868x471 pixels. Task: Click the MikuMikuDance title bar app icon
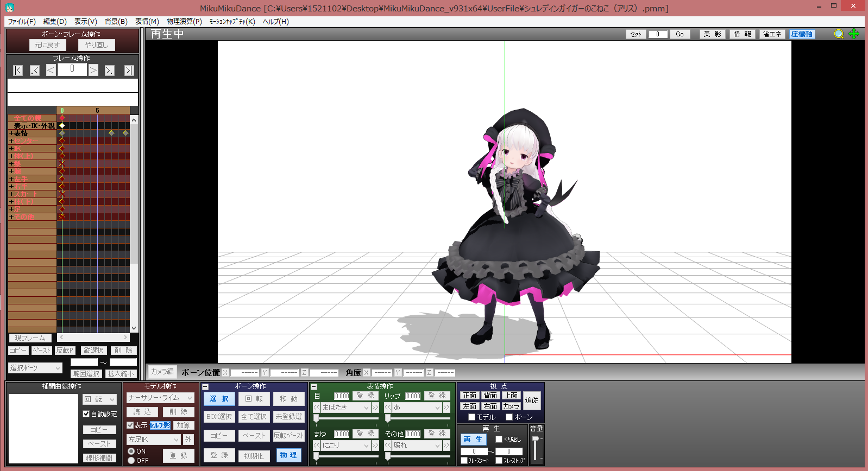[9, 8]
